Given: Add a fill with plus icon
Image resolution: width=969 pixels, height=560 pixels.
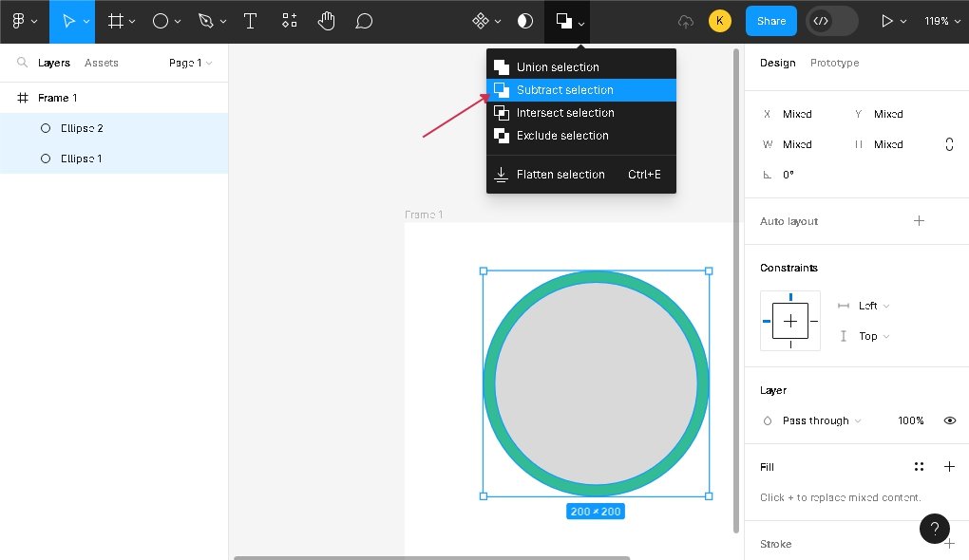Looking at the screenshot, I should point(949,467).
